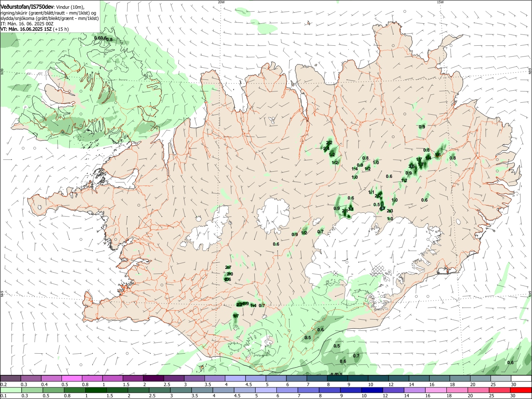Select the top-row legend swatch between 4 and 4.5
The image size is (532, 399).
coord(235,378)
